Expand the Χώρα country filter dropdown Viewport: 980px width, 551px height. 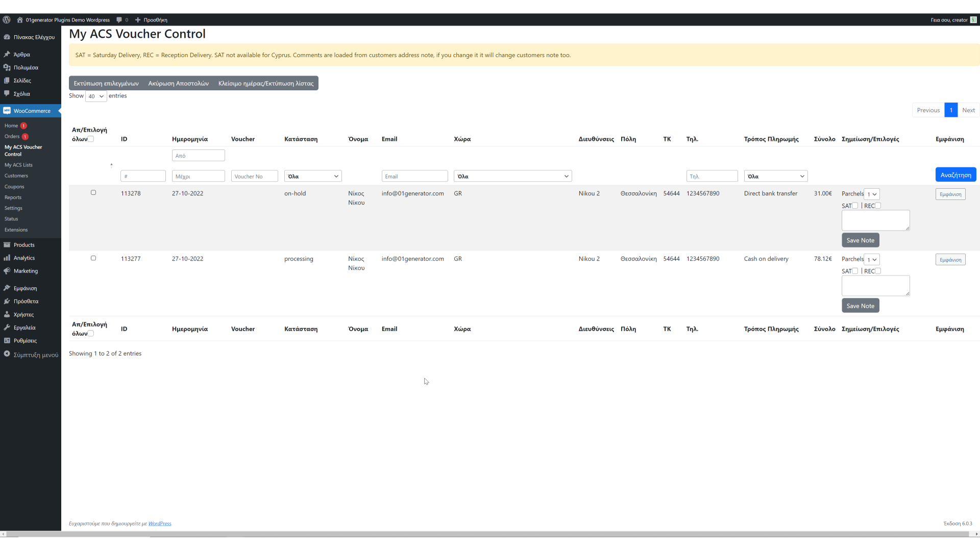[x=512, y=176]
